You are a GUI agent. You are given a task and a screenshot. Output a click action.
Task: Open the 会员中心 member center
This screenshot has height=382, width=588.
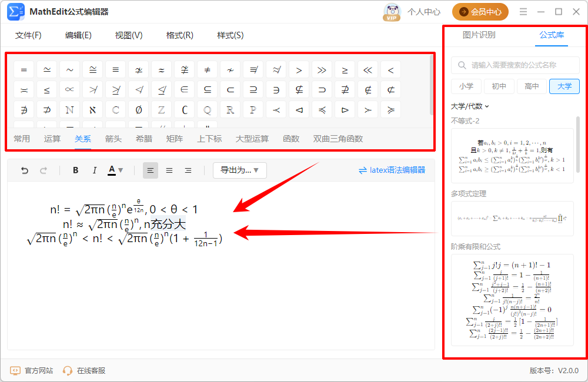point(480,12)
